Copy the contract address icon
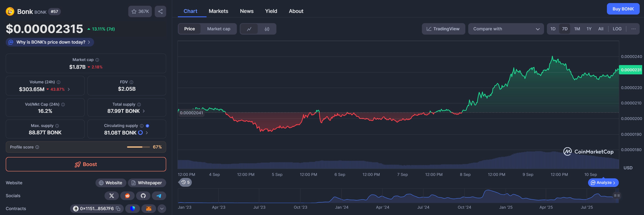 tap(118, 208)
